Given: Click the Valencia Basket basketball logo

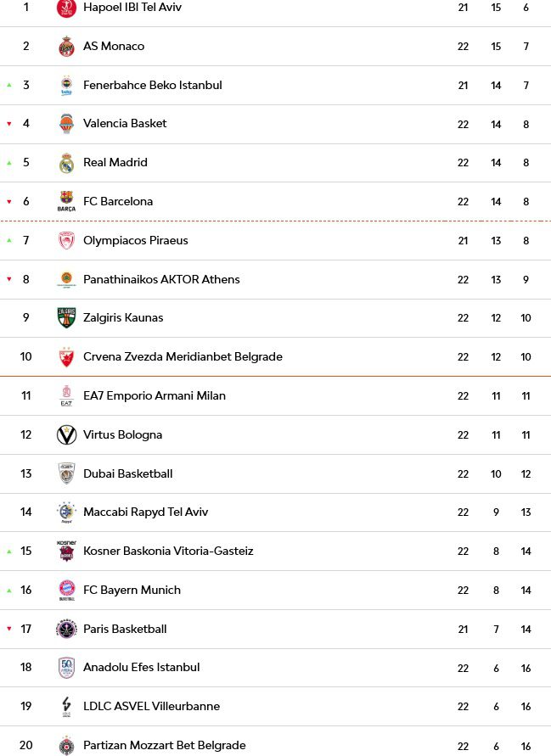Looking at the screenshot, I should [x=66, y=124].
